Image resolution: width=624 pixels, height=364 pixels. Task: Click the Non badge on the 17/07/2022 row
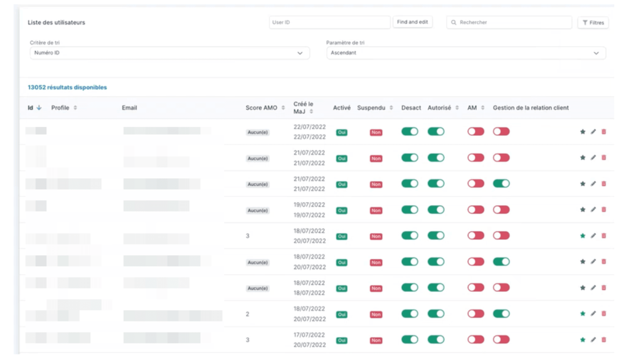376,340
